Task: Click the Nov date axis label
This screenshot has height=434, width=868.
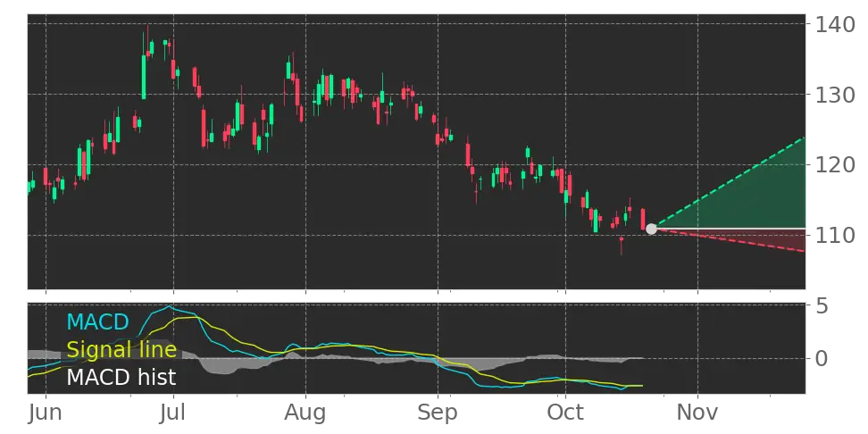Action: click(x=697, y=413)
